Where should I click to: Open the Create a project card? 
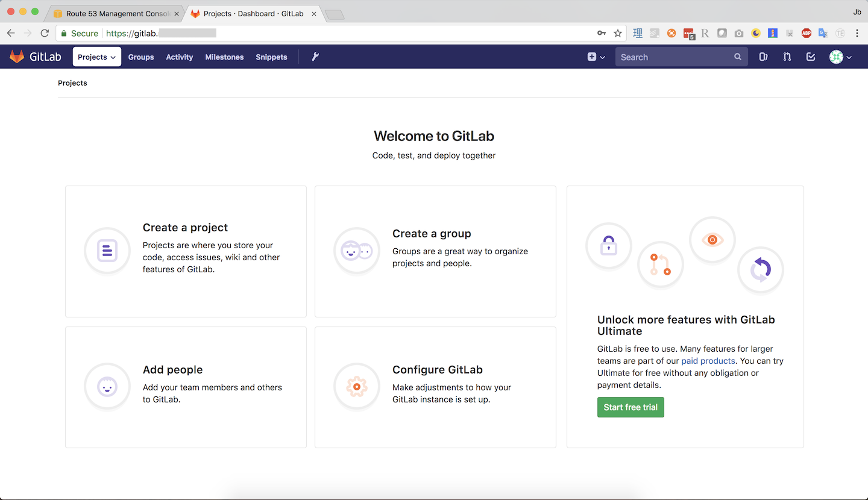[186, 251]
